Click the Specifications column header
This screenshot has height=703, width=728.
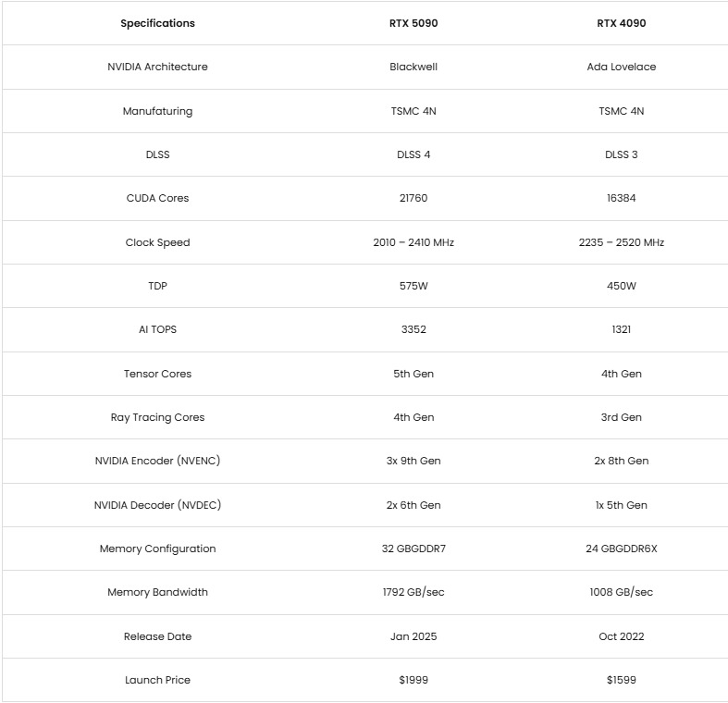157,23
